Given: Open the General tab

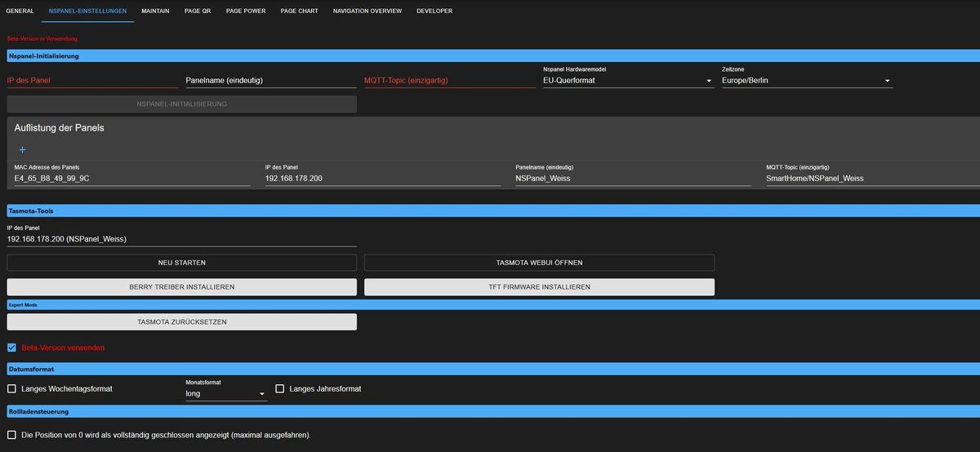Looking at the screenshot, I should tap(20, 11).
